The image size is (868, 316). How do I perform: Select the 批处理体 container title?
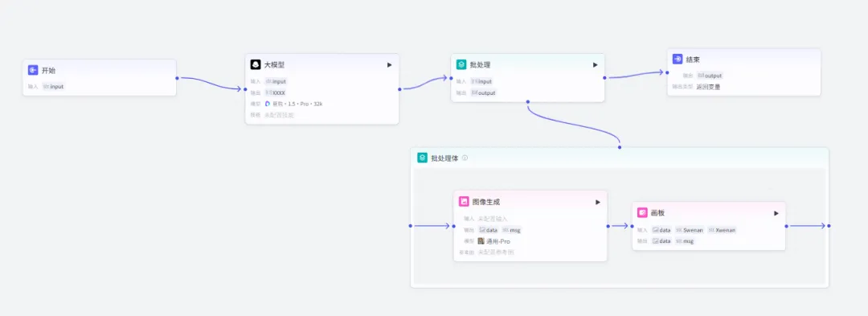coord(445,158)
